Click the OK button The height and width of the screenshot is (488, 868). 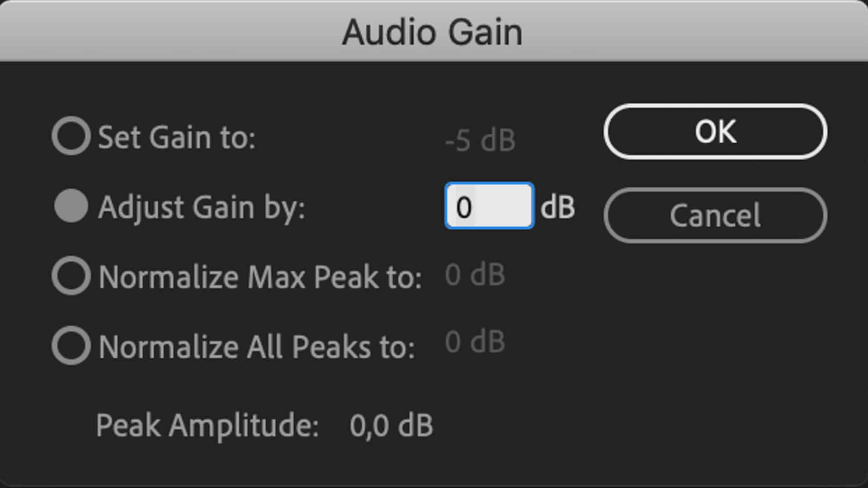(715, 131)
